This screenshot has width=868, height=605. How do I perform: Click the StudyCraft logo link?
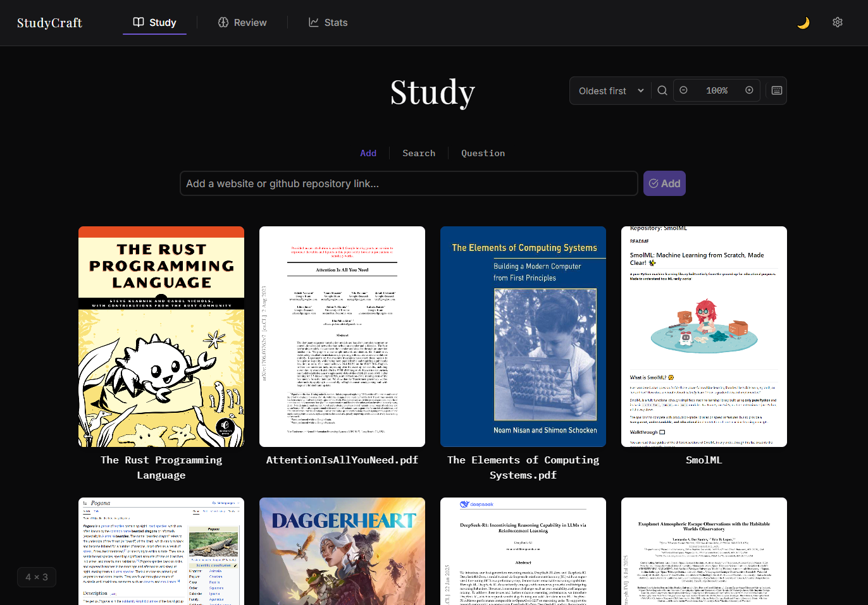tap(49, 23)
